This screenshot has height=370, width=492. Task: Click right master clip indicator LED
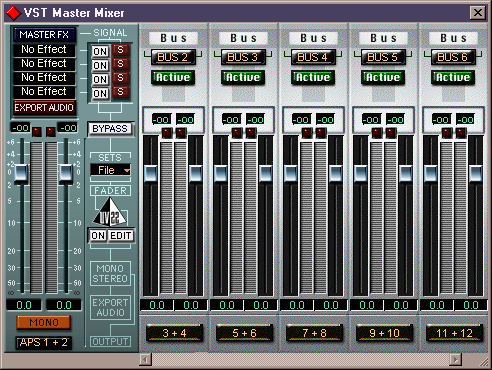[x=51, y=132]
